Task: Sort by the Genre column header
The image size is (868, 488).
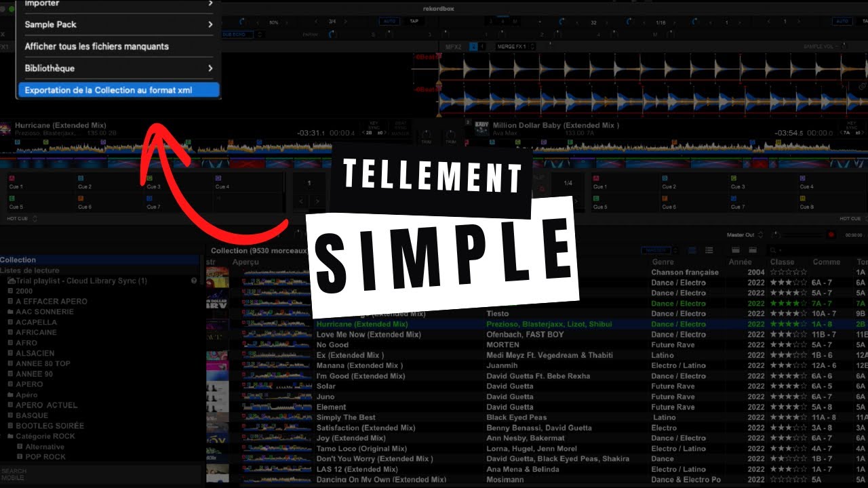Action: pyautogui.click(x=663, y=262)
